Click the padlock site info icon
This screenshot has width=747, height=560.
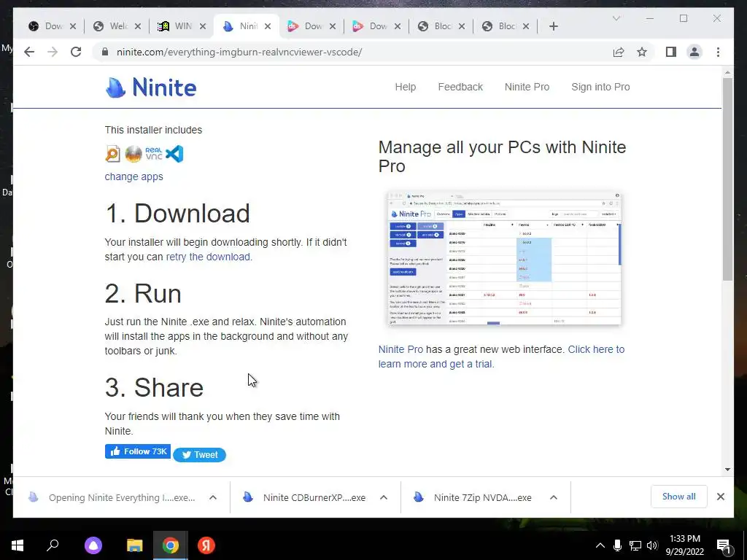pos(105,52)
